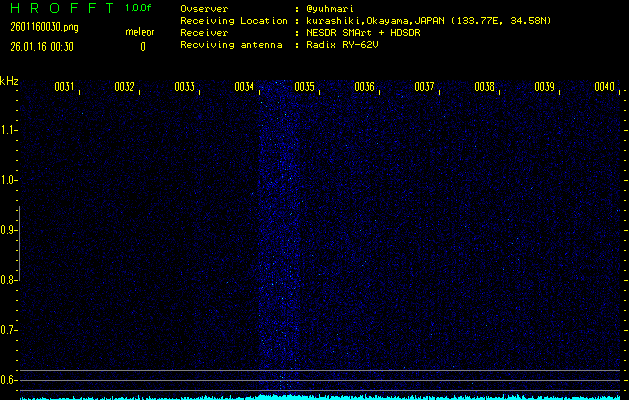Click version label 1.00f
Image resolution: width=629 pixels, height=400 pixels.
pos(138,8)
